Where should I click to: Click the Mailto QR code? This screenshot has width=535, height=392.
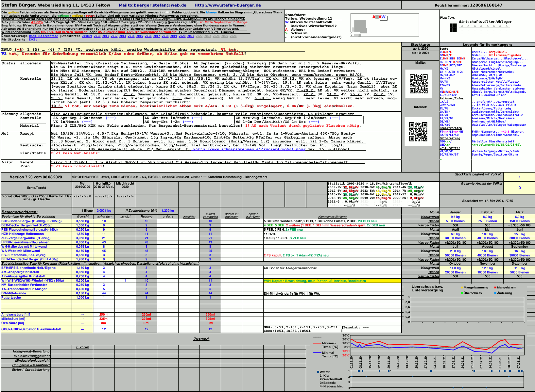(418, 84)
